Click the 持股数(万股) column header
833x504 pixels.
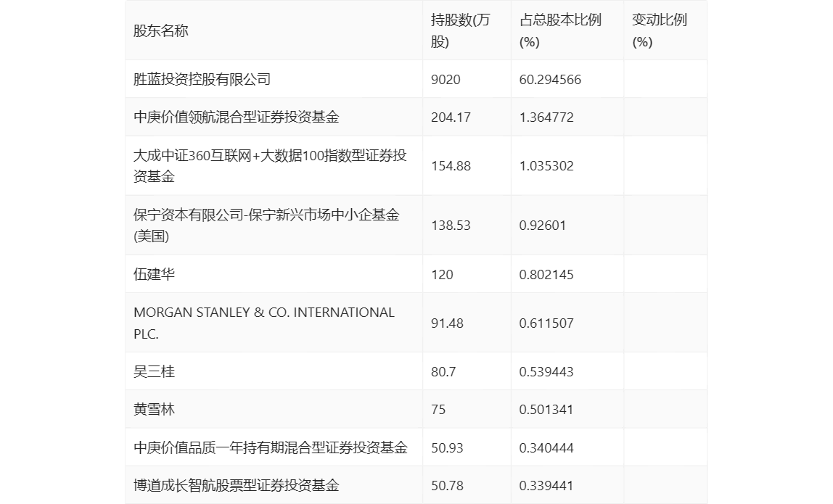tap(460, 30)
